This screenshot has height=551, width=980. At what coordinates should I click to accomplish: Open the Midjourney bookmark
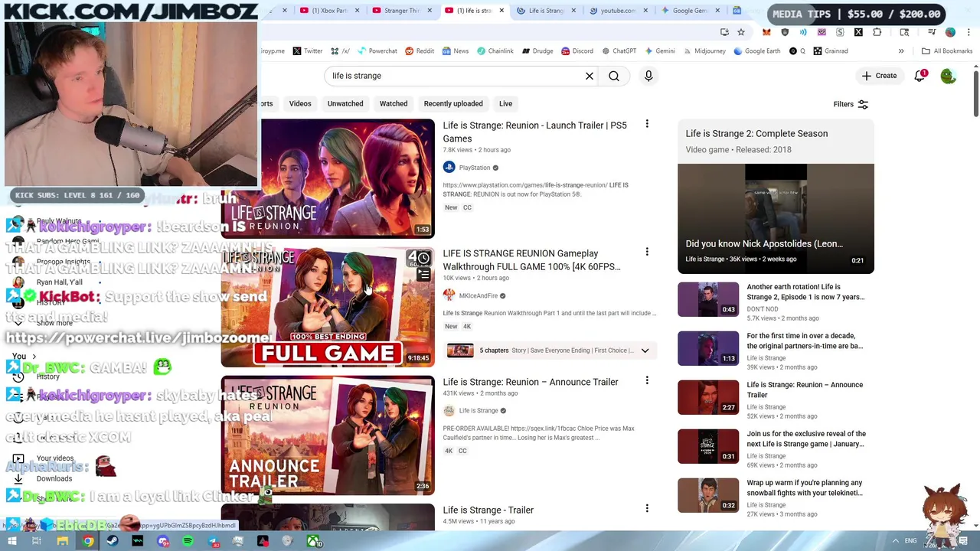click(x=704, y=51)
